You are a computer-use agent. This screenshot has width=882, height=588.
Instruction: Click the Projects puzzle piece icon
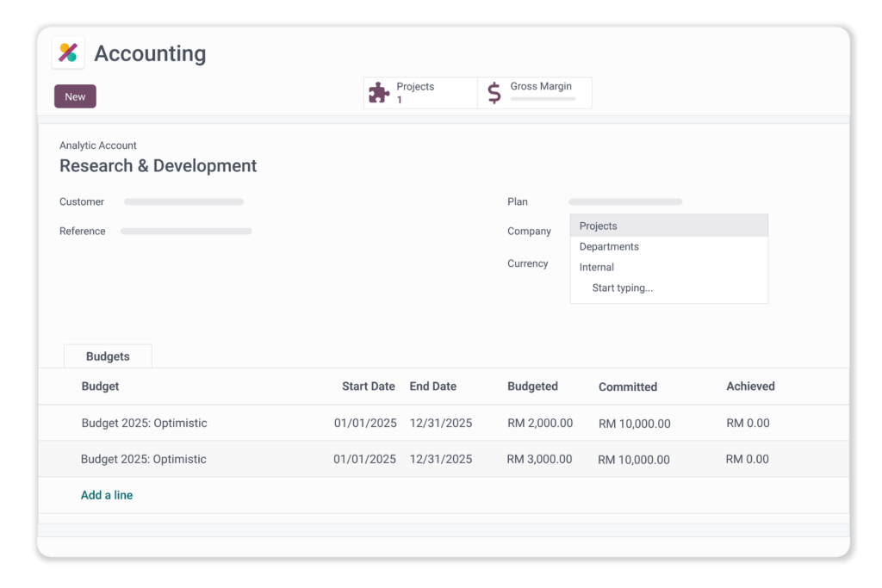[x=379, y=93]
